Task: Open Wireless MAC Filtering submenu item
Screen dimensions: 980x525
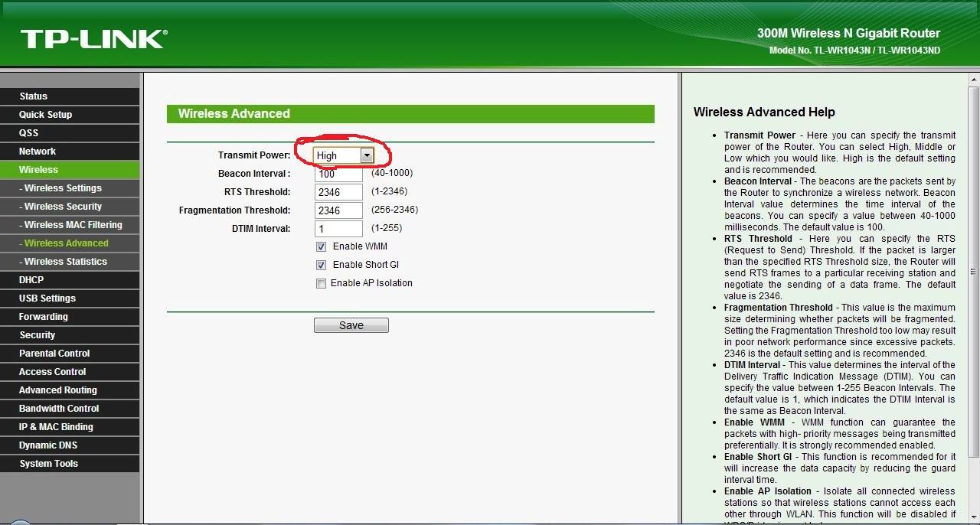Action: click(70, 225)
